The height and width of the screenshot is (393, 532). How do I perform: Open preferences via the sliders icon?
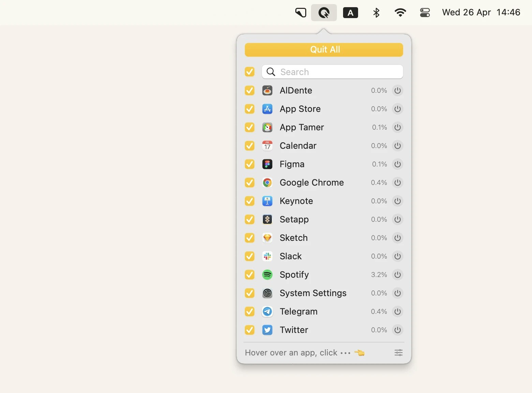click(x=398, y=353)
